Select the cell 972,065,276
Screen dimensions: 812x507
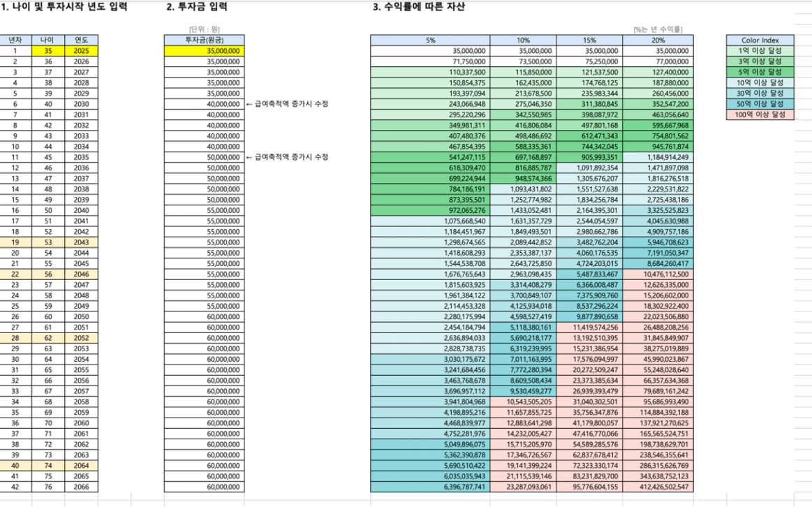430,210
